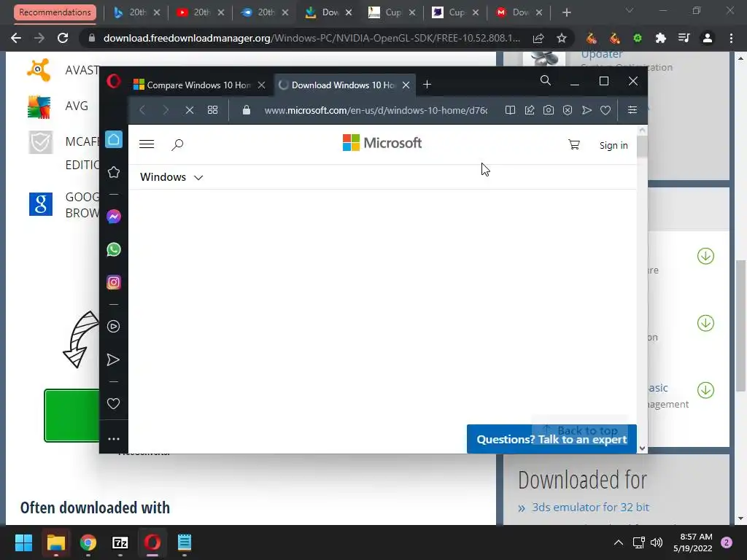Image resolution: width=747 pixels, height=560 pixels.
Task: Reload page in Chrome
Action: (x=63, y=38)
